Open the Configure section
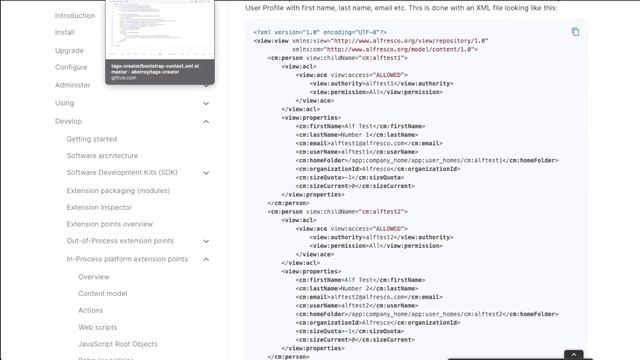The width and height of the screenshot is (640, 360). (x=71, y=67)
